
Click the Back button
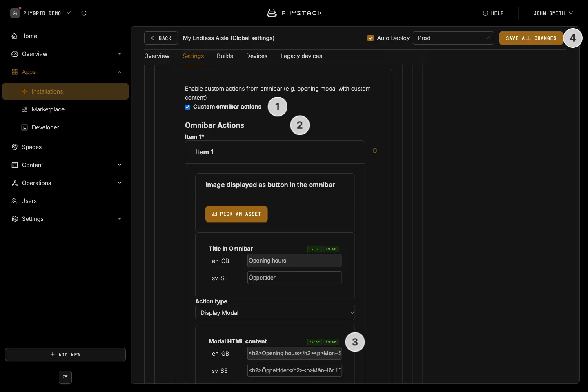coord(161,38)
